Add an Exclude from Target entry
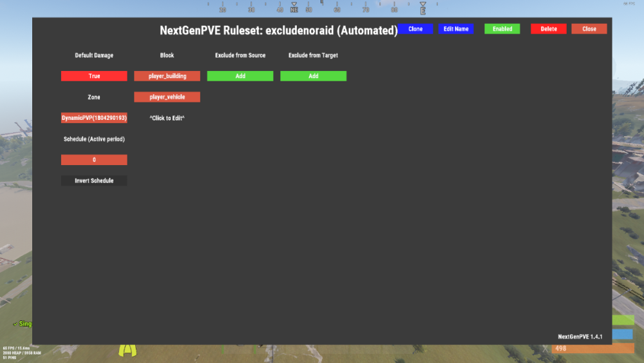The width and height of the screenshot is (644, 363). pos(313,76)
